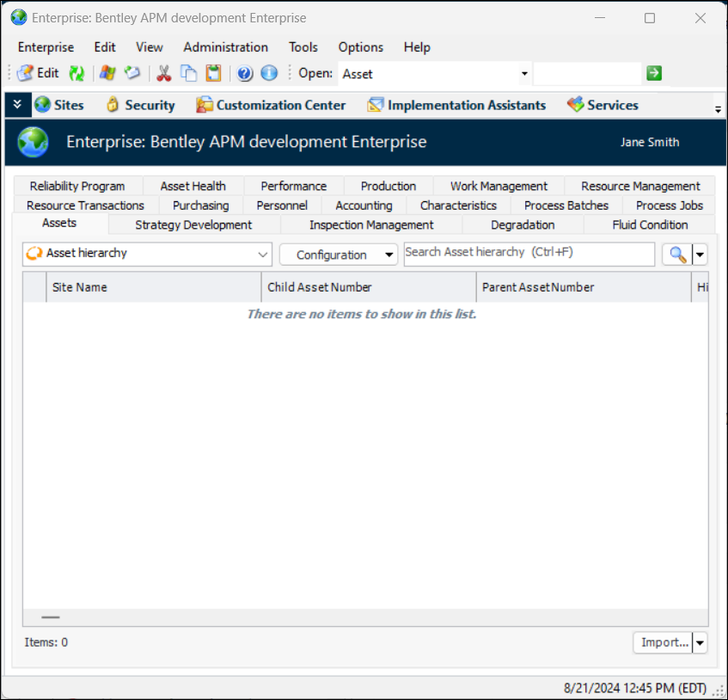Open Services in the navigation bar

point(603,105)
